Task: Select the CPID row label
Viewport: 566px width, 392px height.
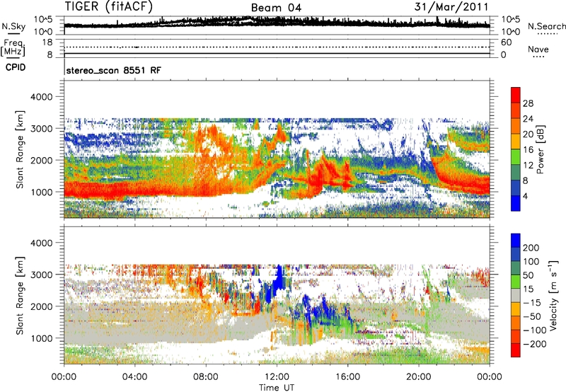Action: tap(16, 67)
